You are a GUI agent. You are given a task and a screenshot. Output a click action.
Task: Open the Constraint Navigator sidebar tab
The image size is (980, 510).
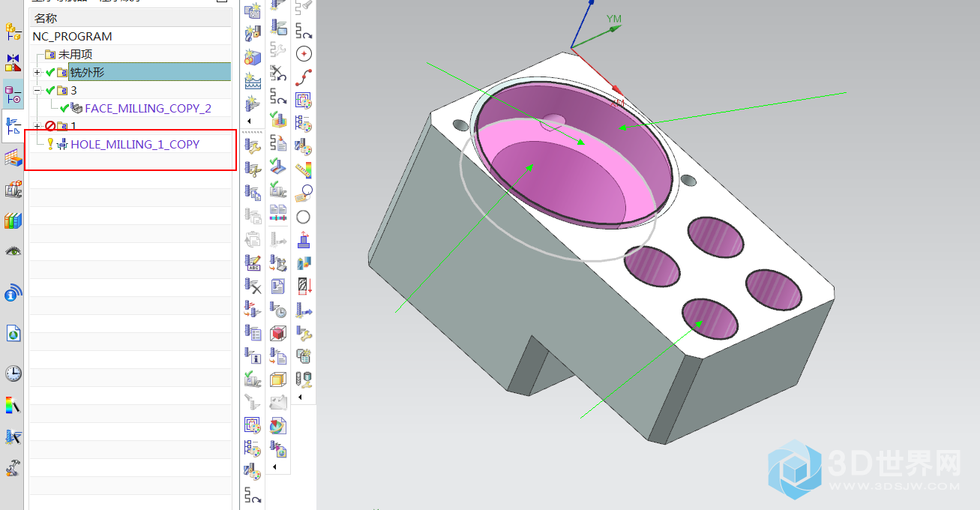click(x=13, y=62)
